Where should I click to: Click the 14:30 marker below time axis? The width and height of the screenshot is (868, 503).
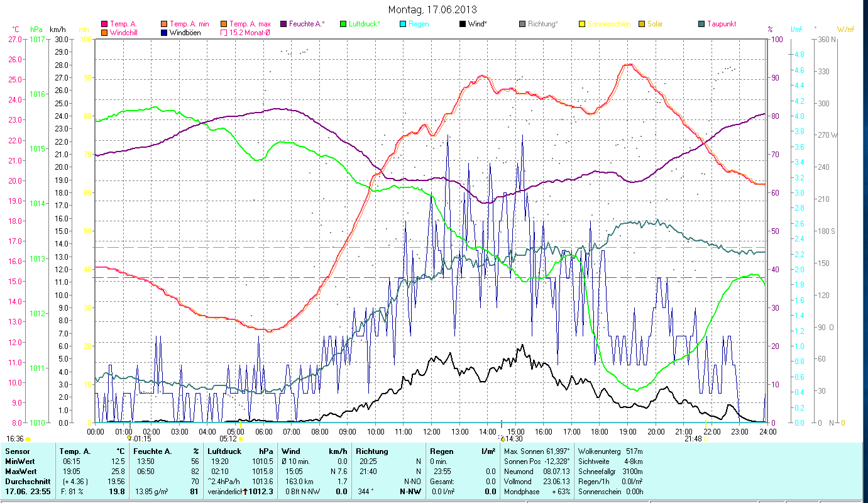502,439
